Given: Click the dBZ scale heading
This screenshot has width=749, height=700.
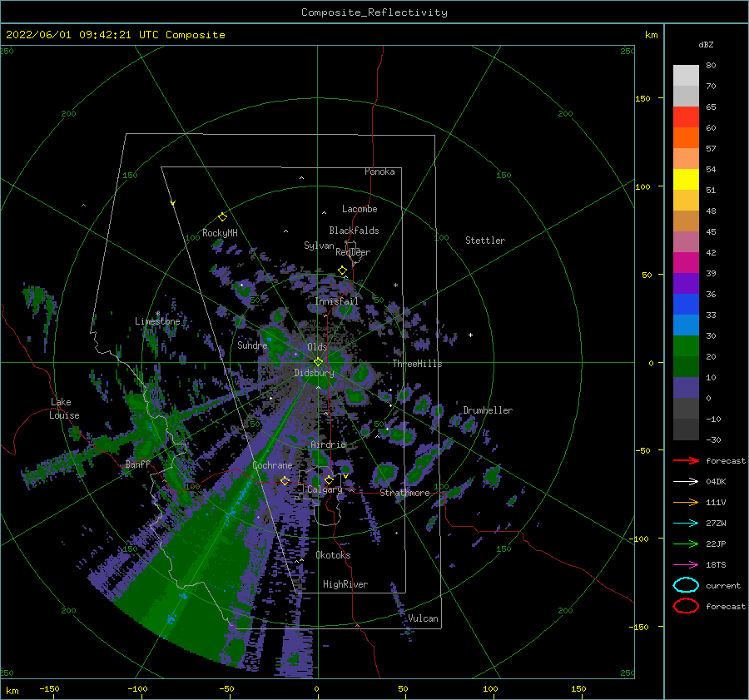Looking at the screenshot, I should coord(706,44).
